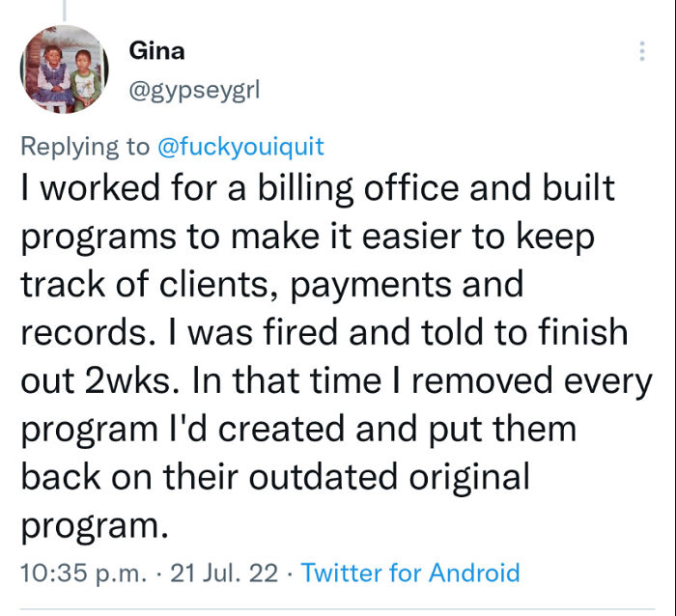The image size is (676, 616).
Task: Open the Twitter for Android source link
Action: pos(410,572)
